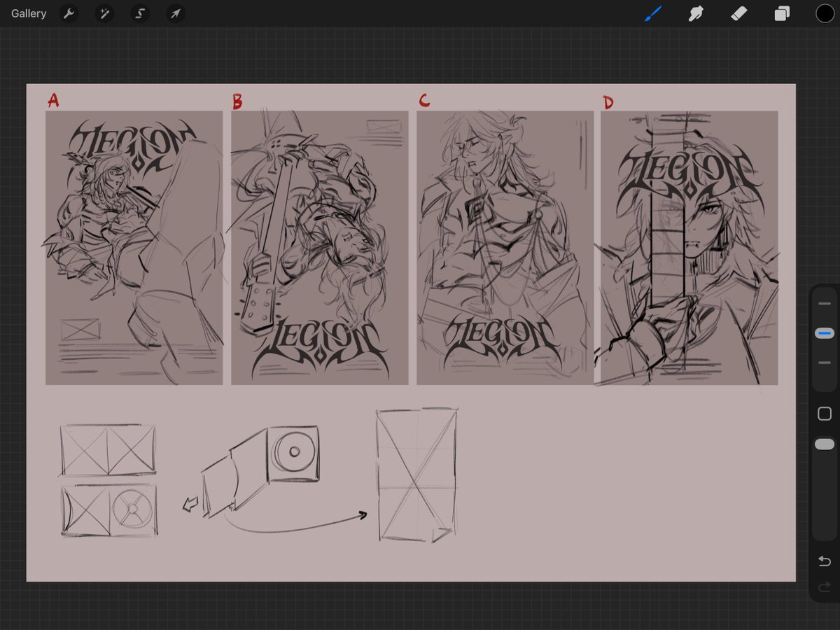Tap the square modify button in sidebar

tap(825, 414)
